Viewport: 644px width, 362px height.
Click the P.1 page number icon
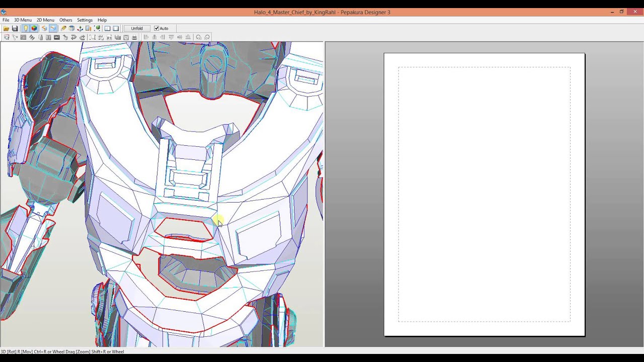pyautogui.click(x=109, y=37)
